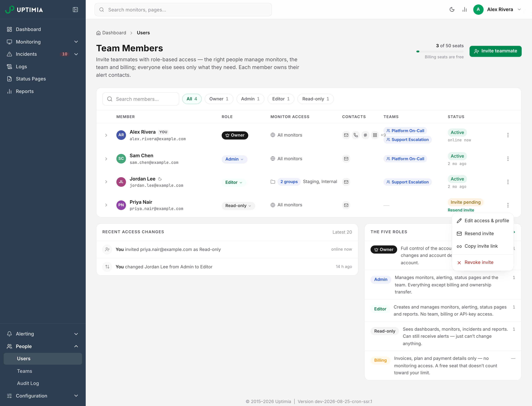Open Sam Chen's Admin role dropdown

click(x=234, y=159)
